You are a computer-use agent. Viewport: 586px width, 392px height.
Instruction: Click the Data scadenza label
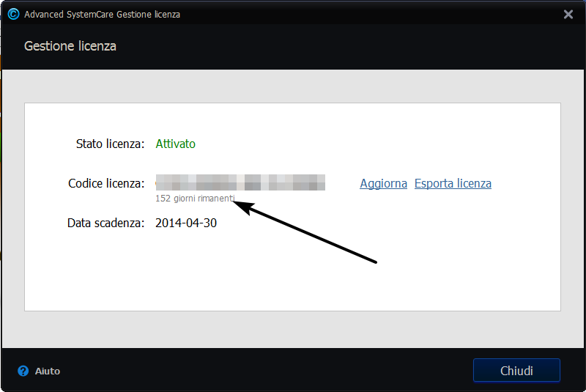pyautogui.click(x=105, y=223)
